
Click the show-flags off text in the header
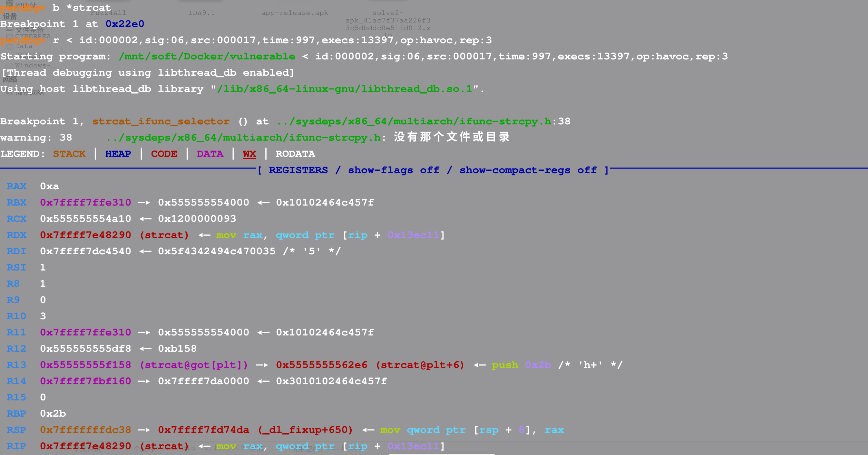tap(393, 170)
